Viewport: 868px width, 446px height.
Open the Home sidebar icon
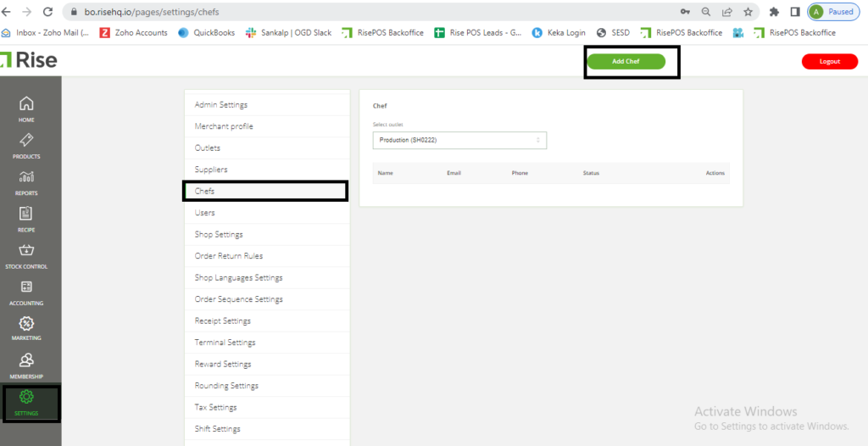click(x=26, y=104)
